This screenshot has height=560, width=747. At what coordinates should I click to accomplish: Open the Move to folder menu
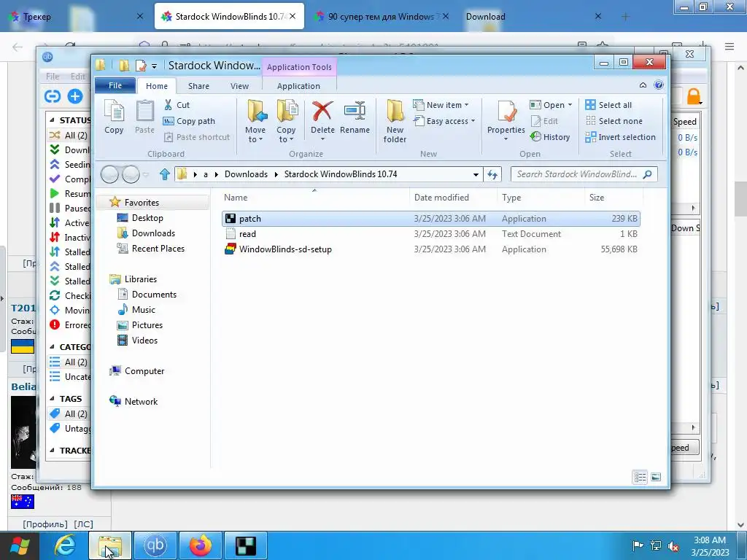pyautogui.click(x=255, y=121)
